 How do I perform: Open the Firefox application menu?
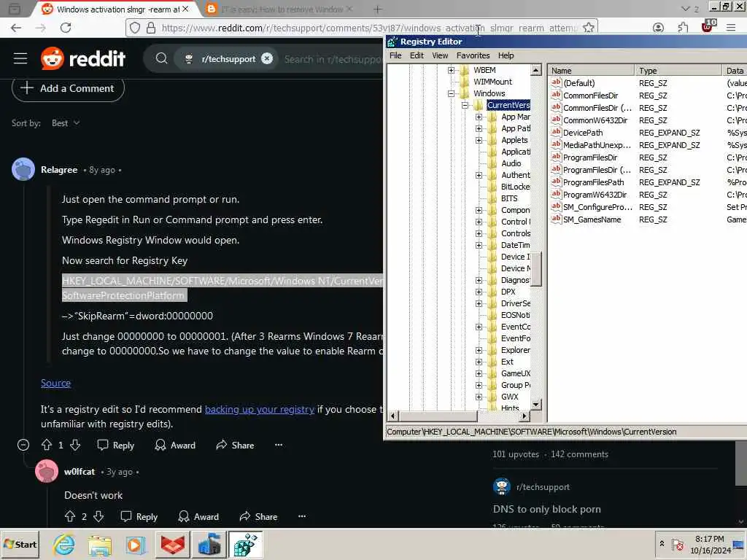tap(731, 28)
